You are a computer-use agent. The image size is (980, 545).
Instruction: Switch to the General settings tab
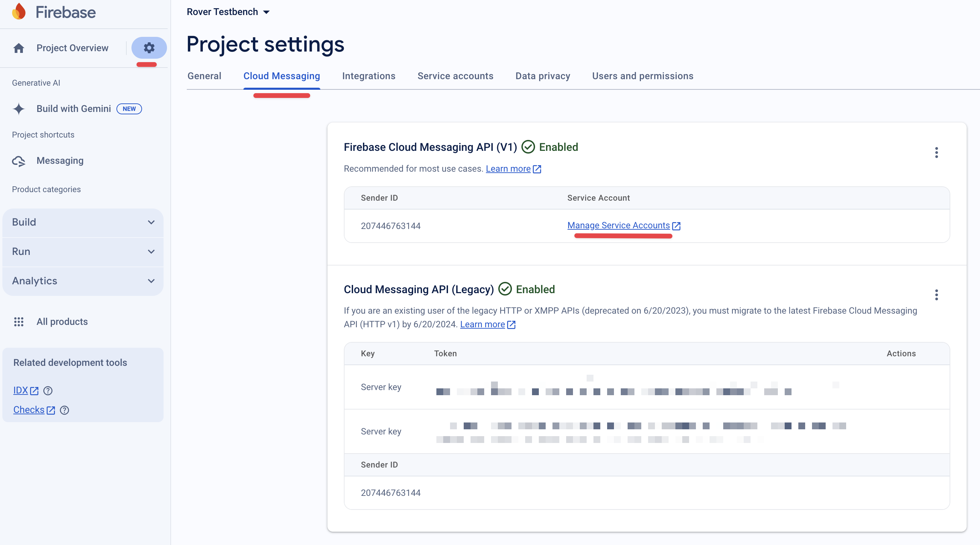[205, 75]
